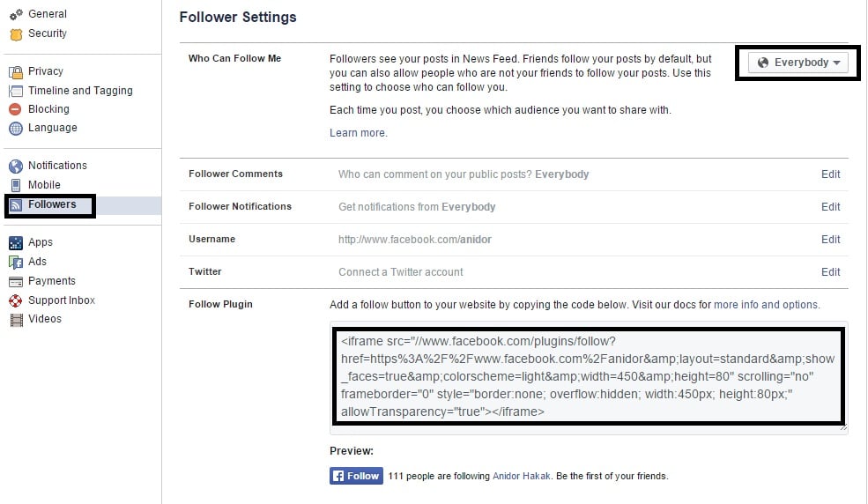The width and height of the screenshot is (868, 504).
Task: Open the Learn more link
Action: coord(358,133)
